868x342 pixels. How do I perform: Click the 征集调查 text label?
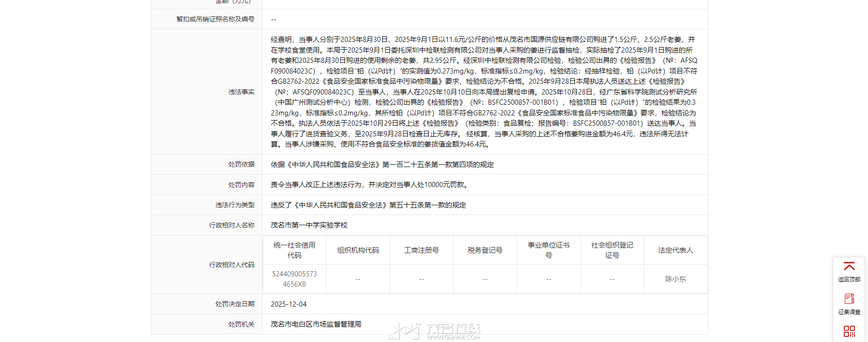[x=849, y=312]
